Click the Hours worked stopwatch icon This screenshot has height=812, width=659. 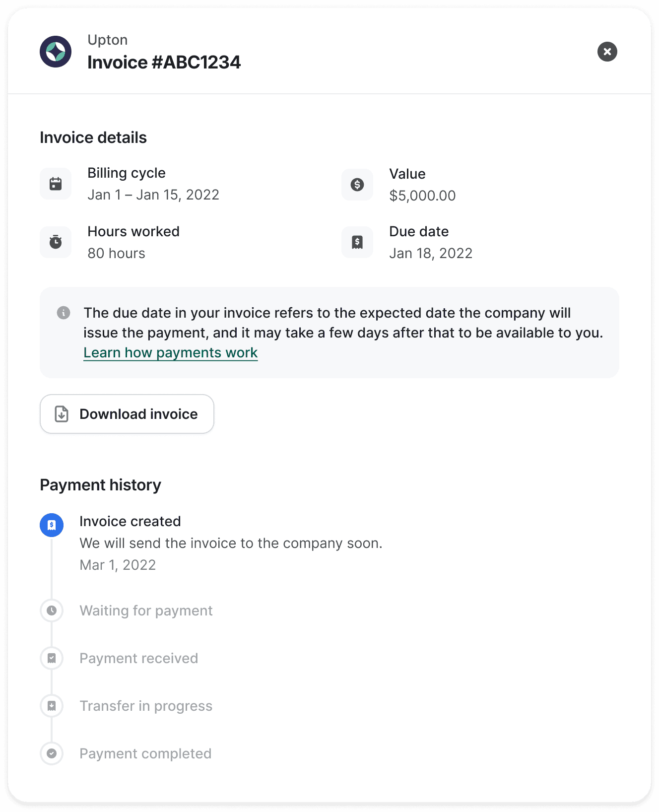click(x=56, y=242)
